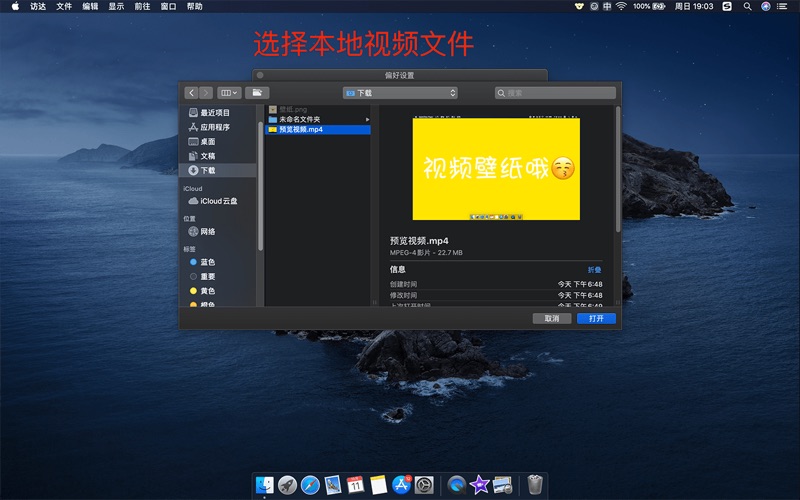
Task: Open the 前往 menu
Action: tap(142, 6)
